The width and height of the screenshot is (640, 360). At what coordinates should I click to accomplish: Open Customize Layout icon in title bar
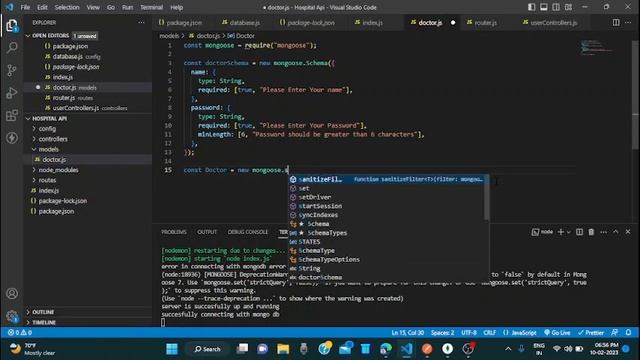tap(568, 7)
